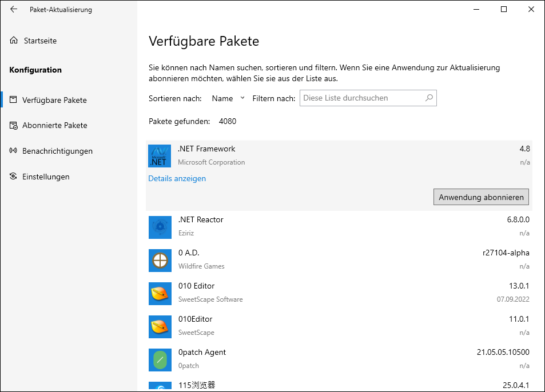Open Einstellungen page

(x=46, y=177)
